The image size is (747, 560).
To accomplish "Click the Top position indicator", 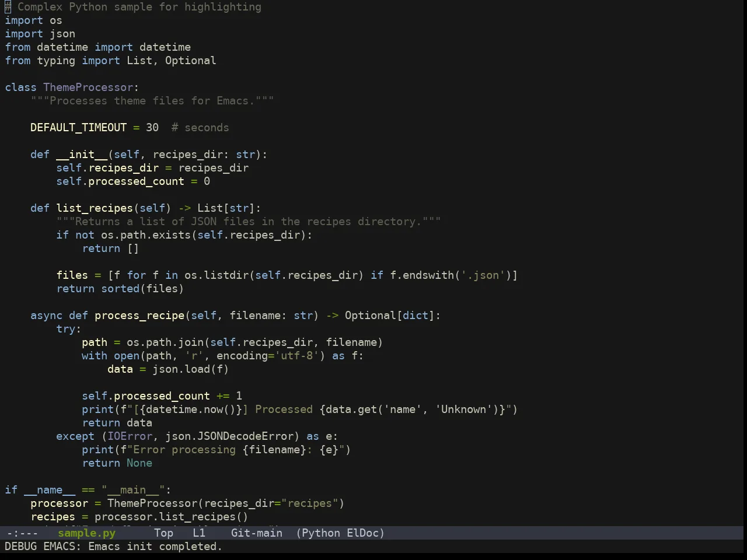I will [163, 533].
